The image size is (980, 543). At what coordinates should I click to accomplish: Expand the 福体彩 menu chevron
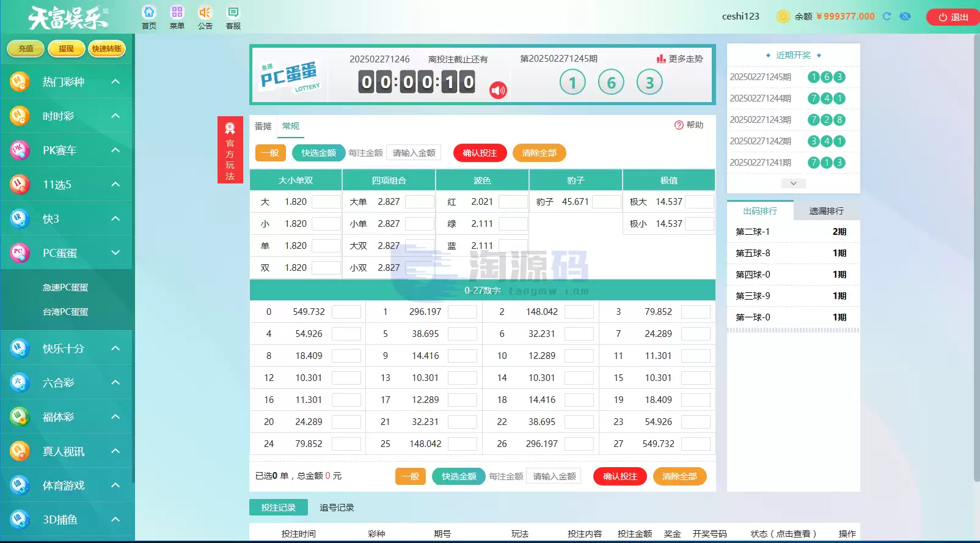[x=115, y=416]
